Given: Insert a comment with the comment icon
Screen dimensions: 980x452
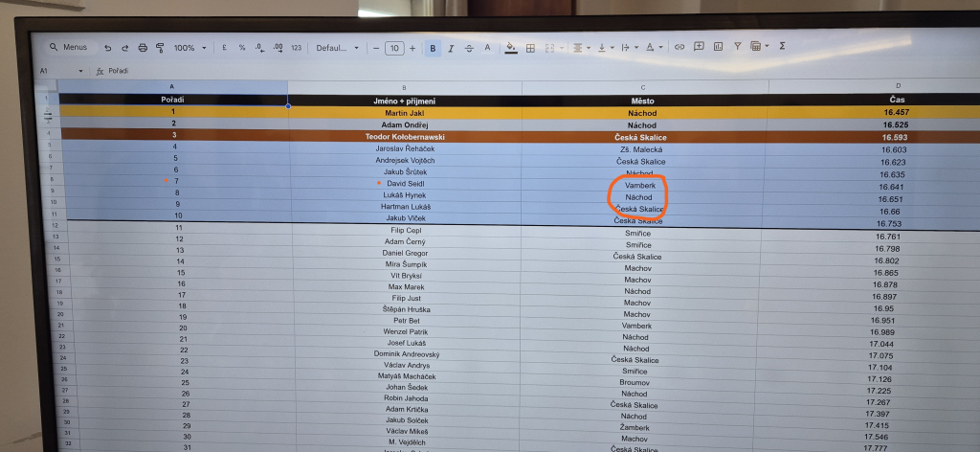Looking at the screenshot, I should tap(699, 46).
